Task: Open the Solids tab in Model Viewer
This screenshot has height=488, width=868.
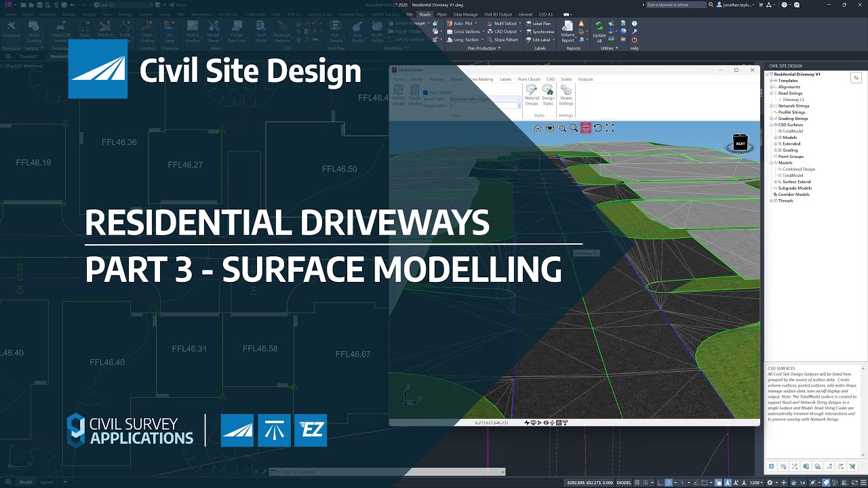Action: (x=566, y=79)
